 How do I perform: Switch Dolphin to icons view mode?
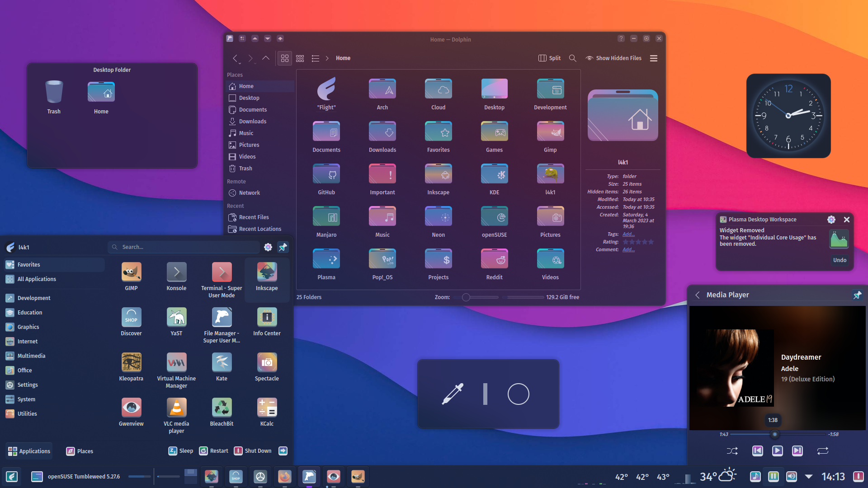(x=284, y=58)
